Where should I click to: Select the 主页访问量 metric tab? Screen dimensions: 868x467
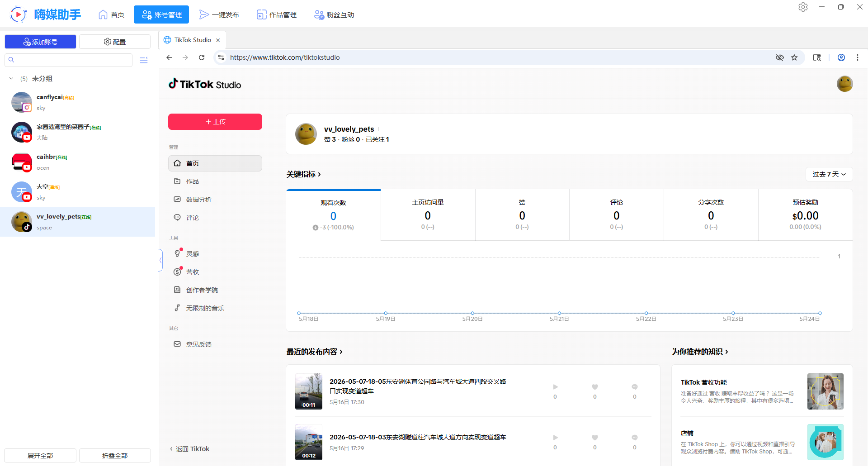click(428, 215)
